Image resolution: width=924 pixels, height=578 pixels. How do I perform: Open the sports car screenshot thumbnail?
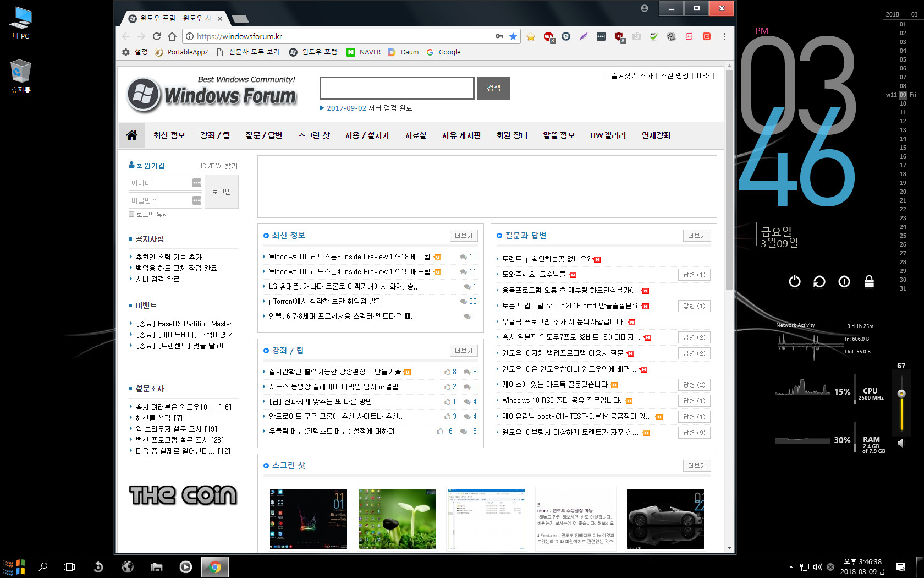[665, 519]
